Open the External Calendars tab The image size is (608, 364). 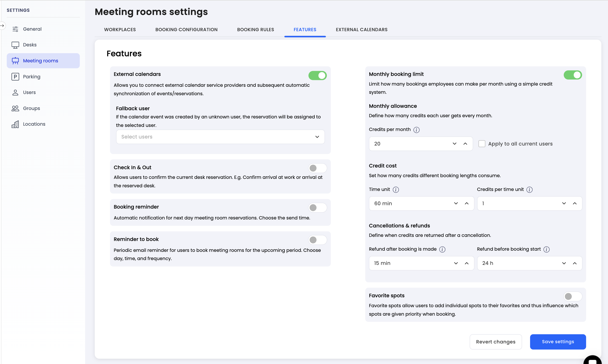click(361, 30)
